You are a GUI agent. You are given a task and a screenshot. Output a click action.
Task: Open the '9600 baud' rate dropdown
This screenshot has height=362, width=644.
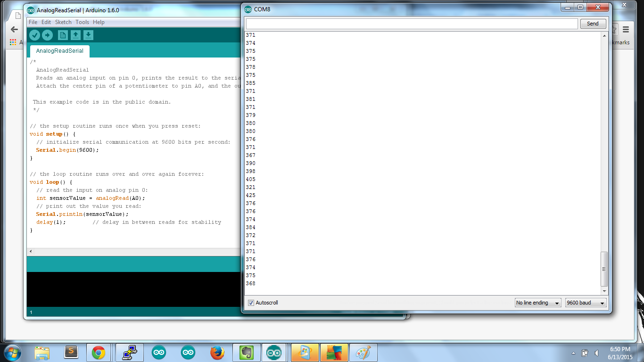click(x=586, y=303)
